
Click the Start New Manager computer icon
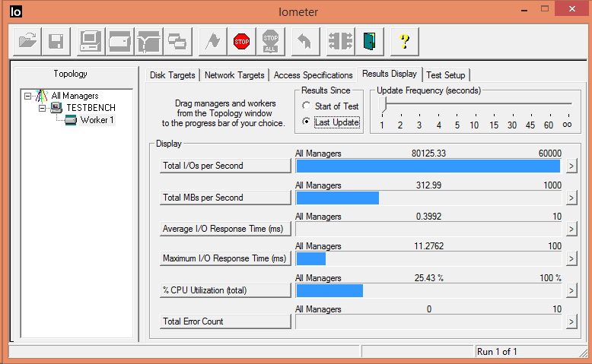(x=91, y=41)
